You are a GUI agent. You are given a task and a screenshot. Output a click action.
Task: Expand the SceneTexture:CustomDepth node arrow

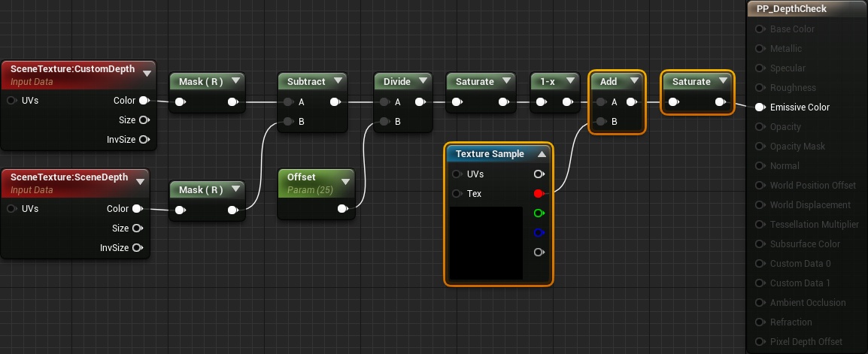(147, 73)
